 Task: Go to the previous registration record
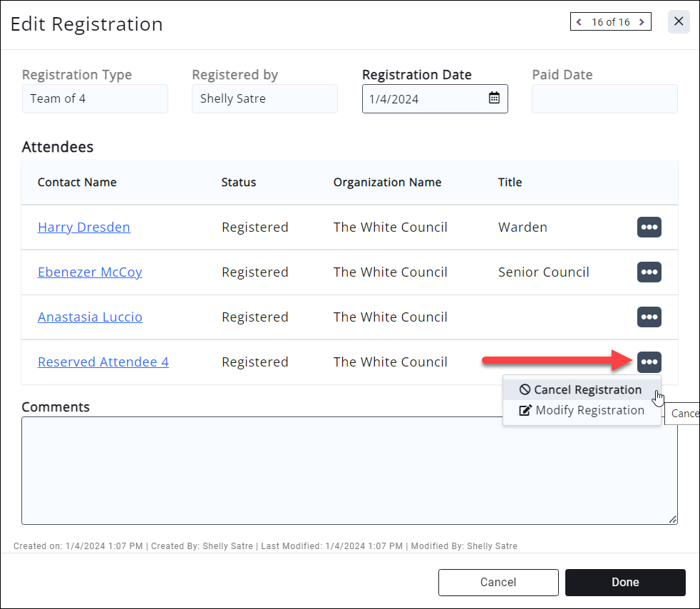(x=580, y=22)
